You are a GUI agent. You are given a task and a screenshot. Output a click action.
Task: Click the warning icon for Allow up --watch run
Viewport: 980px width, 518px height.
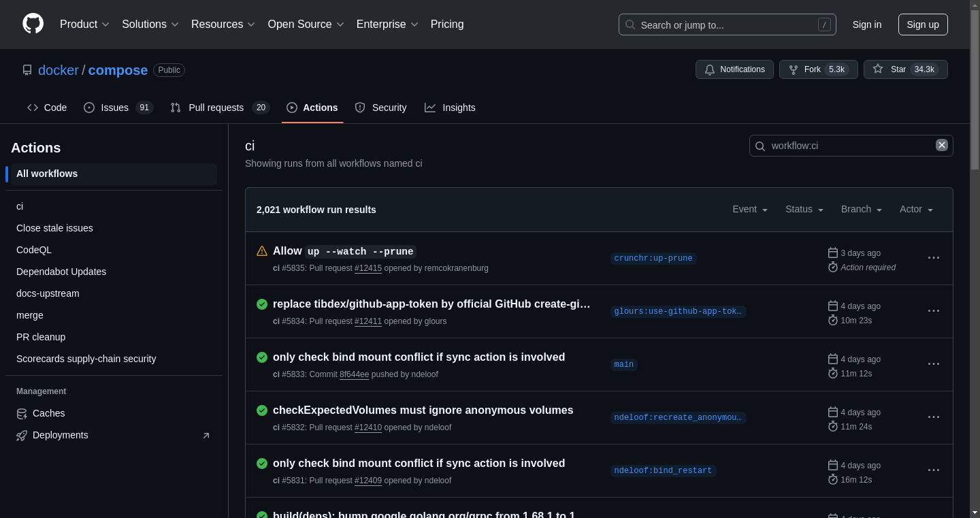[x=262, y=251]
